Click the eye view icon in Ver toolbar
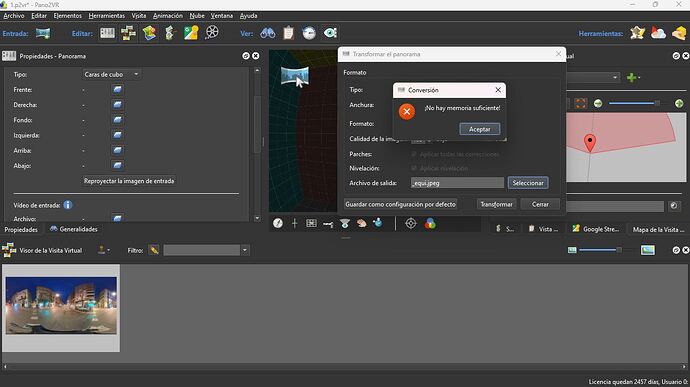690x387 pixels. pyautogui.click(x=330, y=33)
